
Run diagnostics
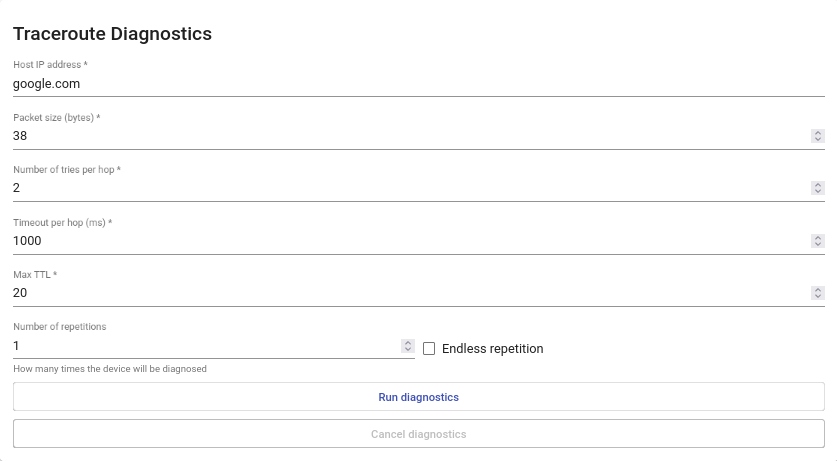click(418, 397)
